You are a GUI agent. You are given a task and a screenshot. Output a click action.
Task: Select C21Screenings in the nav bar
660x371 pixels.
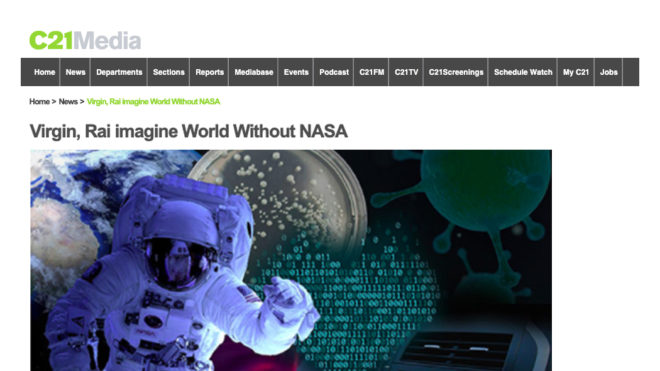pyautogui.click(x=456, y=72)
